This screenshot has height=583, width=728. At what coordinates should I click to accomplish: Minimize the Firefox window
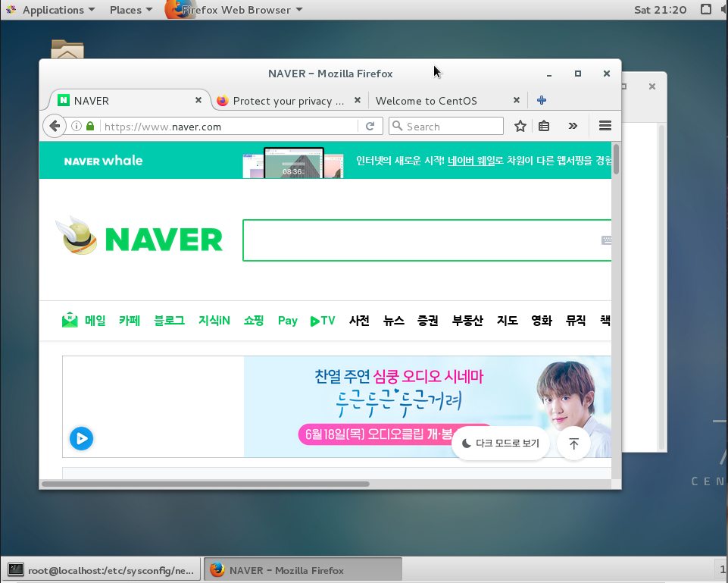(549, 74)
